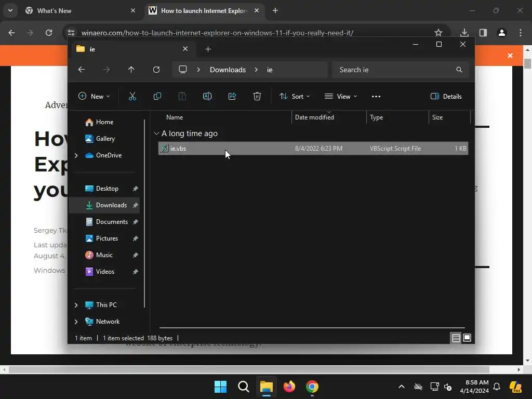Unpin Music from Quick access
Screen dimensions: 532x399
click(136, 255)
